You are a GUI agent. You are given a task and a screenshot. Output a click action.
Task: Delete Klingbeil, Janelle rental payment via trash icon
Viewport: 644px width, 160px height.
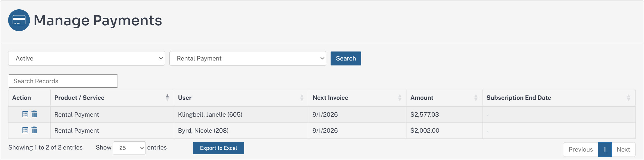34,114
